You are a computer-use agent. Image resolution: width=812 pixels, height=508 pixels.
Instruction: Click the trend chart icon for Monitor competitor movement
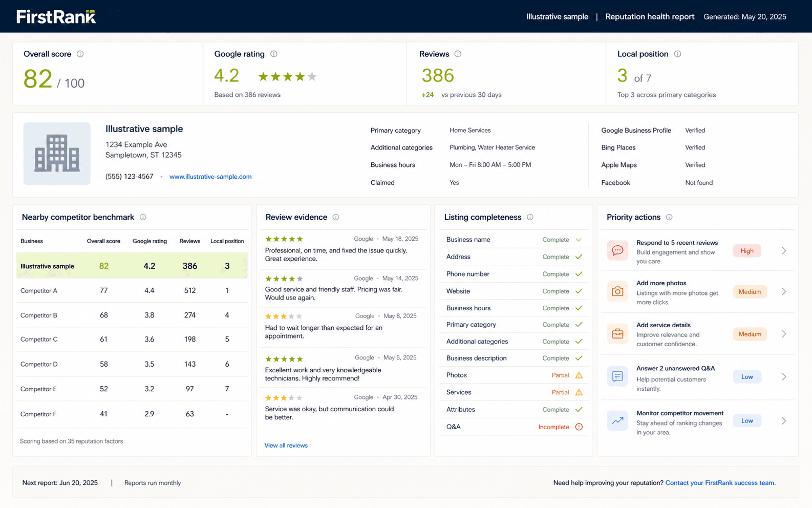tap(617, 420)
